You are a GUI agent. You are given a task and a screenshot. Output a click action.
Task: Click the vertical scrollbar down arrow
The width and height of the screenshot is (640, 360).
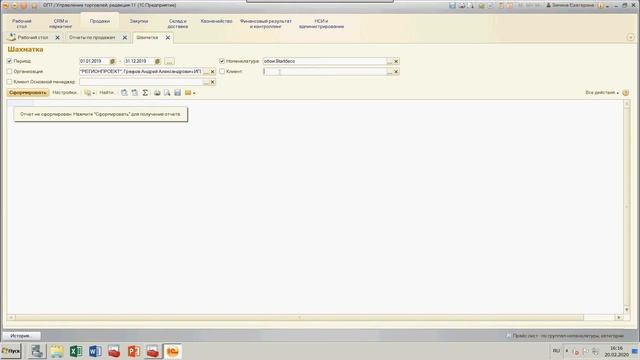tap(627, 310)
